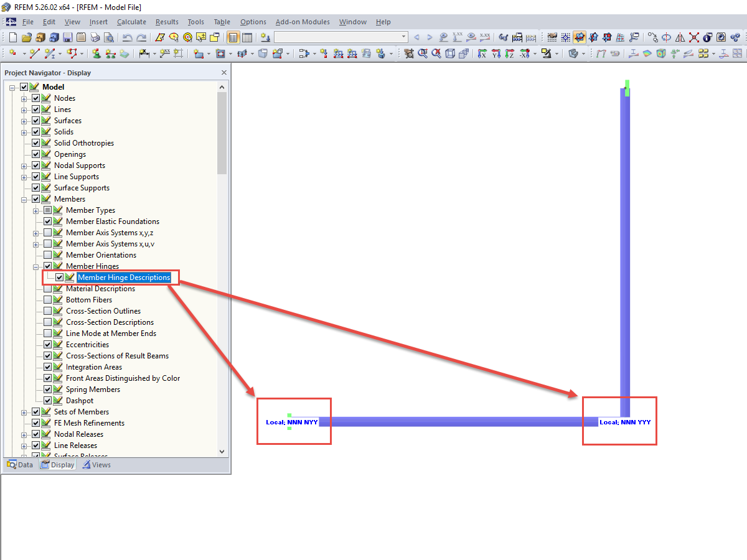Click the navigator vertical scrollbar thumb
The height and width of the screenshot is (560, 747).
click(222, 133)
